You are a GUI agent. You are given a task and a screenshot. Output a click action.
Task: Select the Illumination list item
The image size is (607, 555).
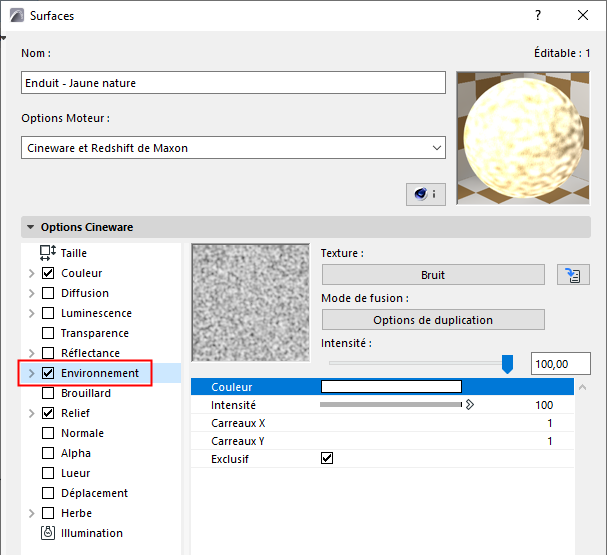92,533
